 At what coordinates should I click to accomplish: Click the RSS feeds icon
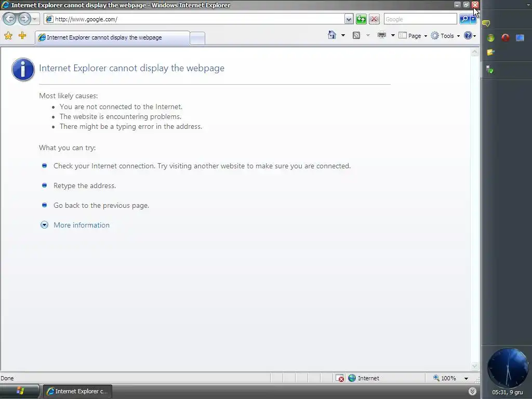click(x=356, y=35)
